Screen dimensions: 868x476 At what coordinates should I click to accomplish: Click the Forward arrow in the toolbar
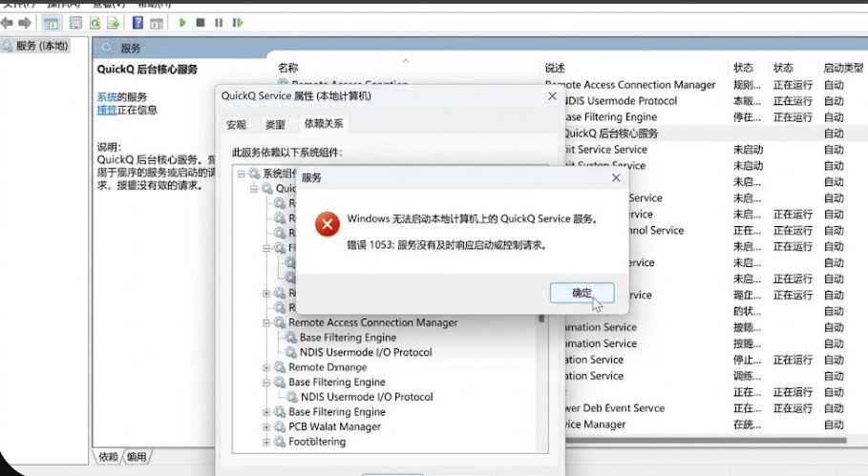coord(25,23)
